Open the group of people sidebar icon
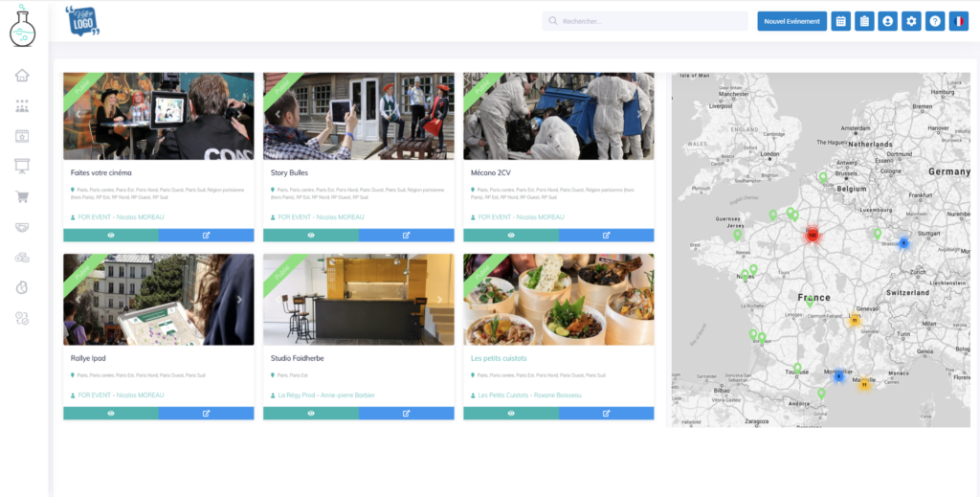This screenshot has height=497, width=980. [x=22, y=105]
